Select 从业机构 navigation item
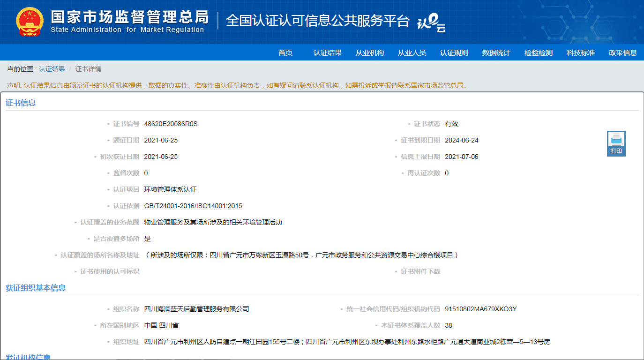644x360 pixels. [370, 53]
